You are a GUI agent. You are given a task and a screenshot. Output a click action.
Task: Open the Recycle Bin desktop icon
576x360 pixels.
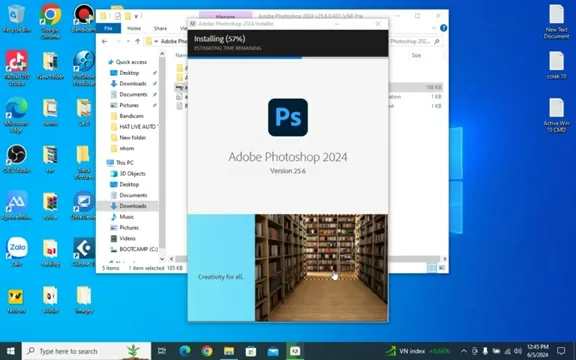tap(17, 18)
